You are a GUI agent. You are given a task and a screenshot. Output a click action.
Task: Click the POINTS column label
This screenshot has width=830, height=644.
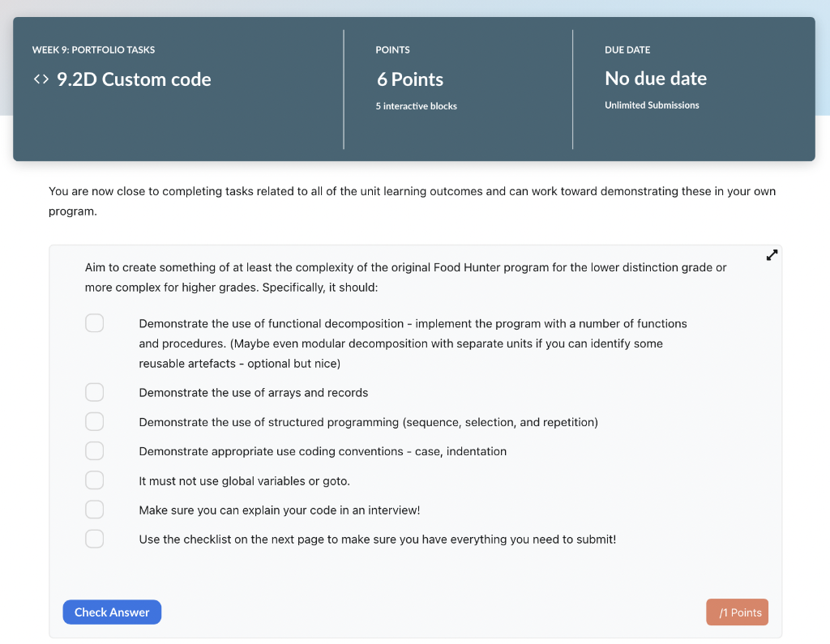pyautogui.click(x=392, y=50)
